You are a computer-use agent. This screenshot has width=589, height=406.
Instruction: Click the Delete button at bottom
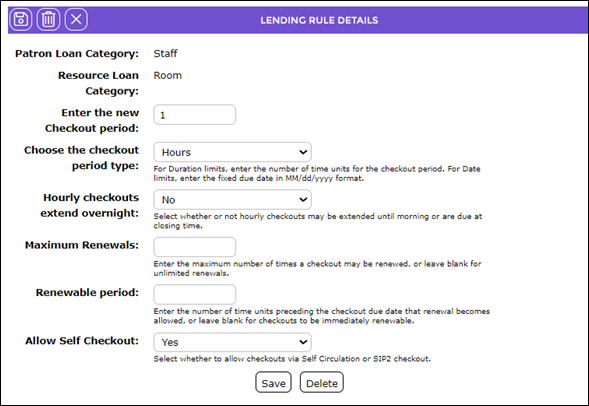pyautogui.click(x=322, y=383)
